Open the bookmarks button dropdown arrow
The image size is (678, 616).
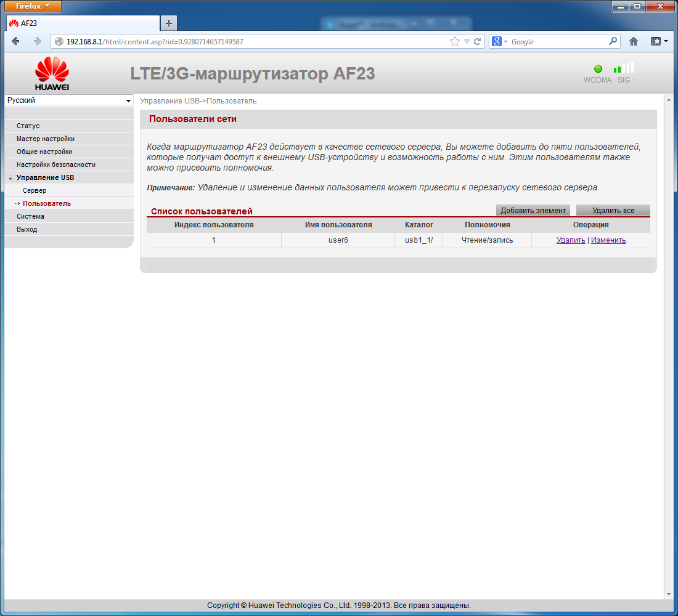tap(666, 41)
